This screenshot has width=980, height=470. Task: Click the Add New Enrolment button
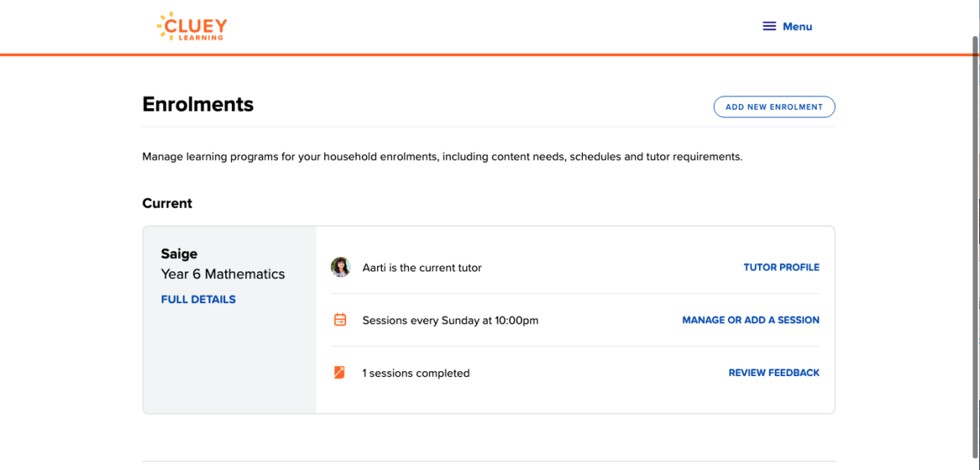point(773,107)
